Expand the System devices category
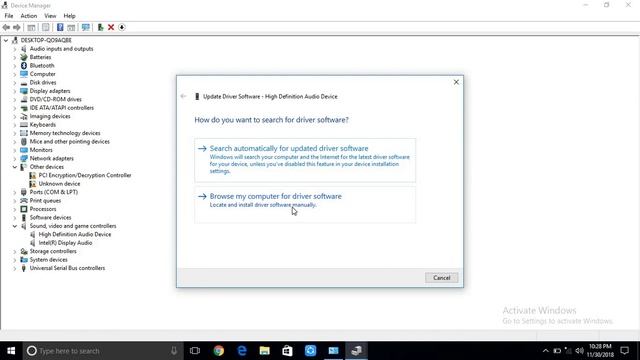 [x=15, y=260]
